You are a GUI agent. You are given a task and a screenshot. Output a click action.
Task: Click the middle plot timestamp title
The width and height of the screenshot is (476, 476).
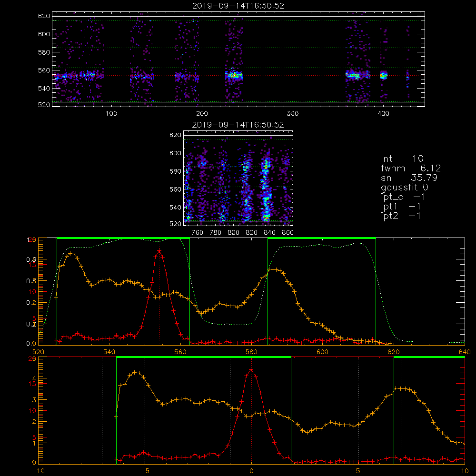tap(238, 125)
